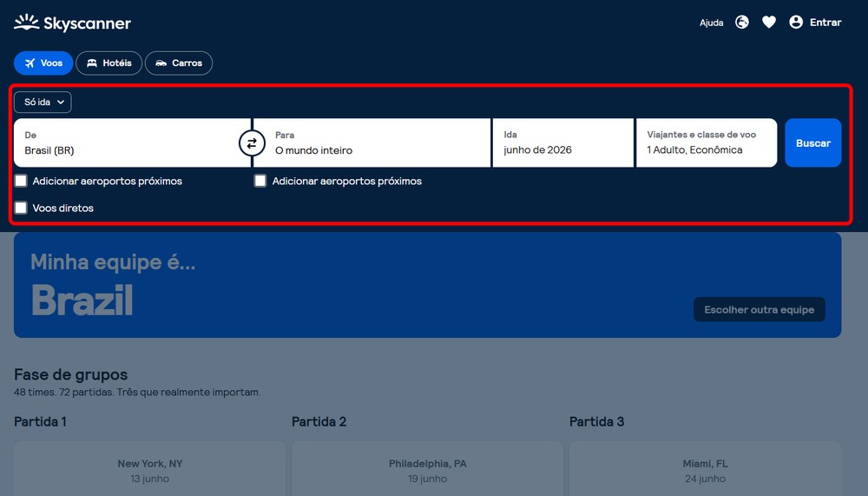
Task: Click the user profile avatar icon
Action: [x=796, y=23]
